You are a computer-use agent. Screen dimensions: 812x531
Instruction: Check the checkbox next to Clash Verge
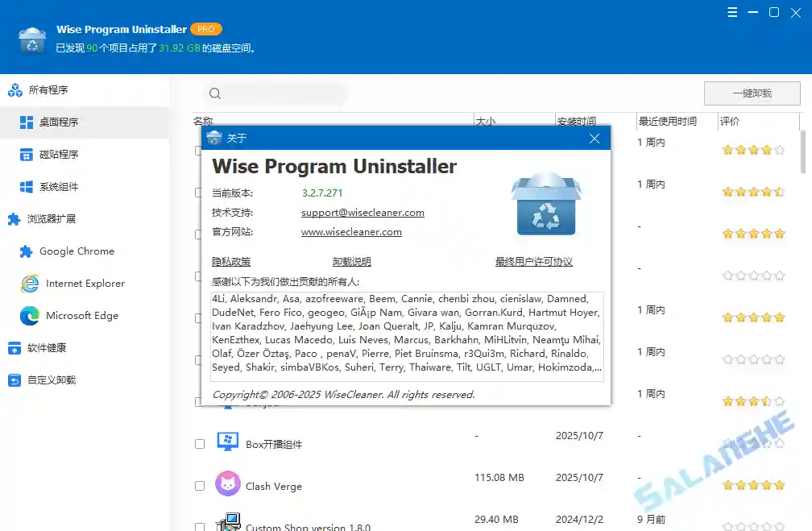[x=199, y=486]
